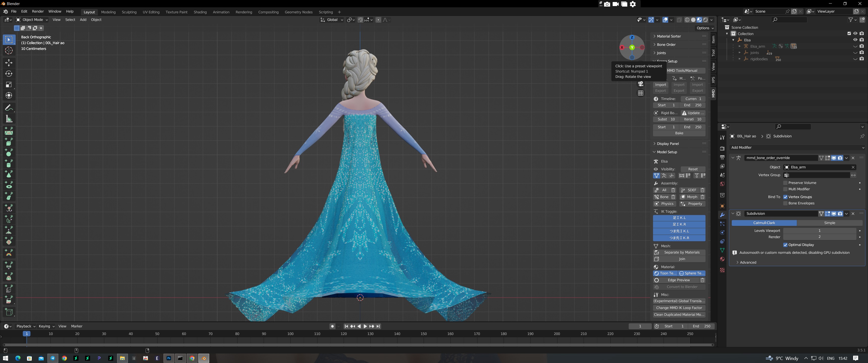Open the Texture properties tab icon
The image size is (868, 363).
click(x=722, y=270)
